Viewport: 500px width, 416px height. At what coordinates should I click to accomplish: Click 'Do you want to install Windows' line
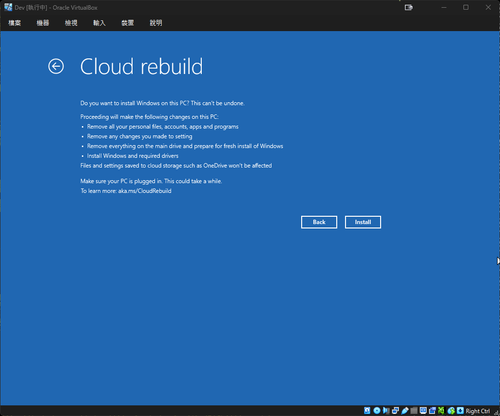pyautogui.click(x=162, y=103)
